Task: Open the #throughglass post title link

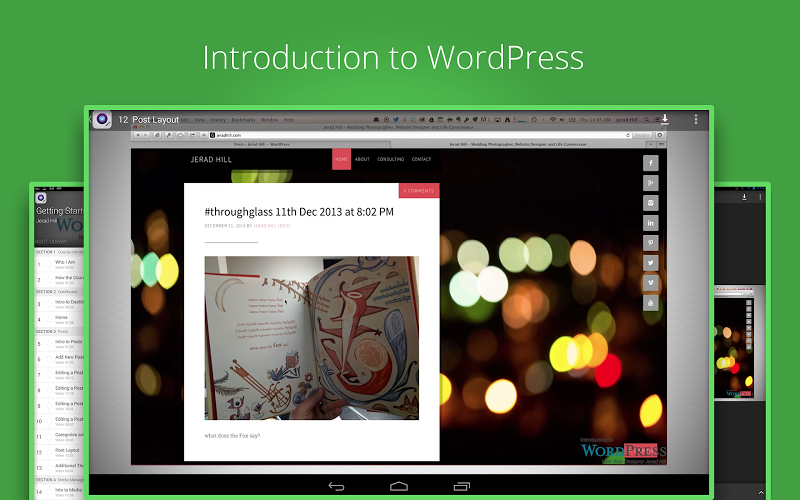Action: (299, 212)
